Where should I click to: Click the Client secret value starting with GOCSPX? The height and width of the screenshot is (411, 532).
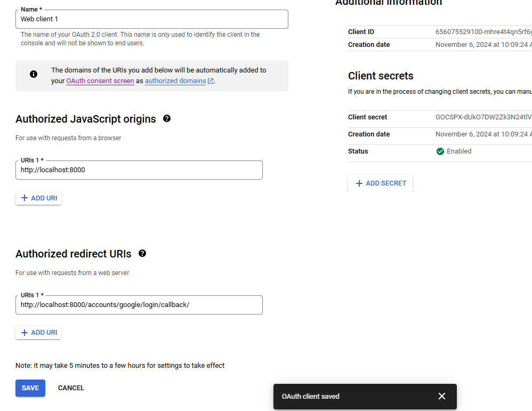[x=482, y=117]
